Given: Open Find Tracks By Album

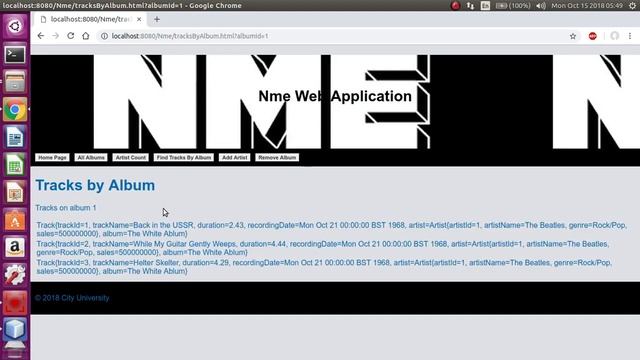Looking at the screenshot, I should click(x=184, y=158).
